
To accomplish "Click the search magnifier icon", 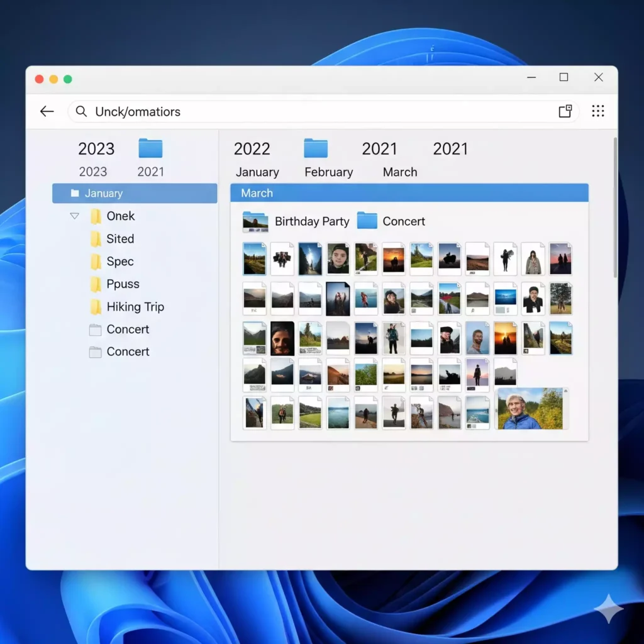I will click(81, 111).
